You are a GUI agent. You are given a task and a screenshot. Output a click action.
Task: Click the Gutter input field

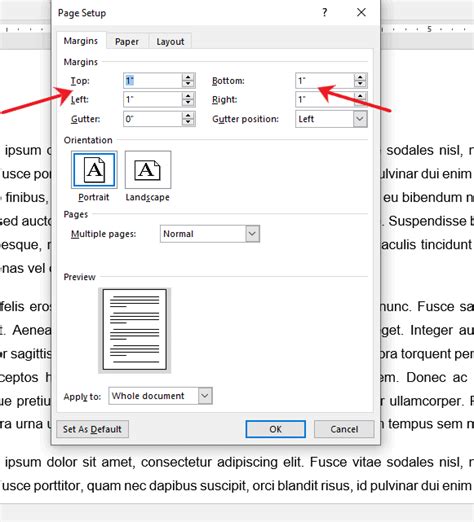coord(153,119)
